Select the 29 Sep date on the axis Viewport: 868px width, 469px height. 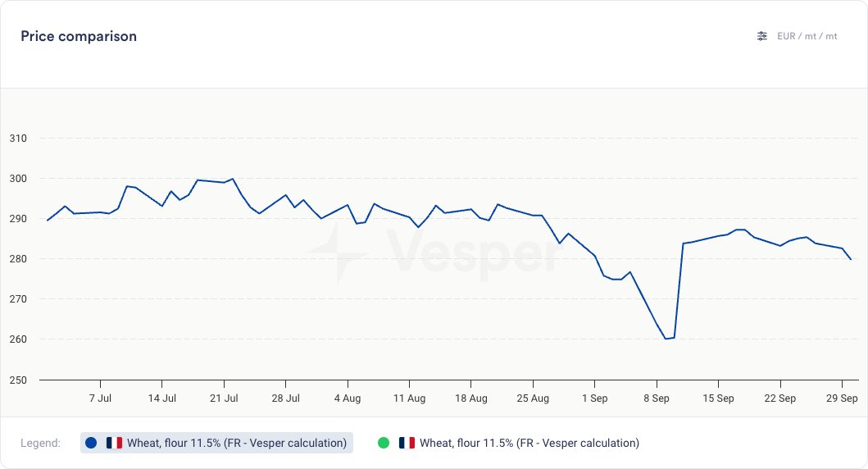point(842,398)
